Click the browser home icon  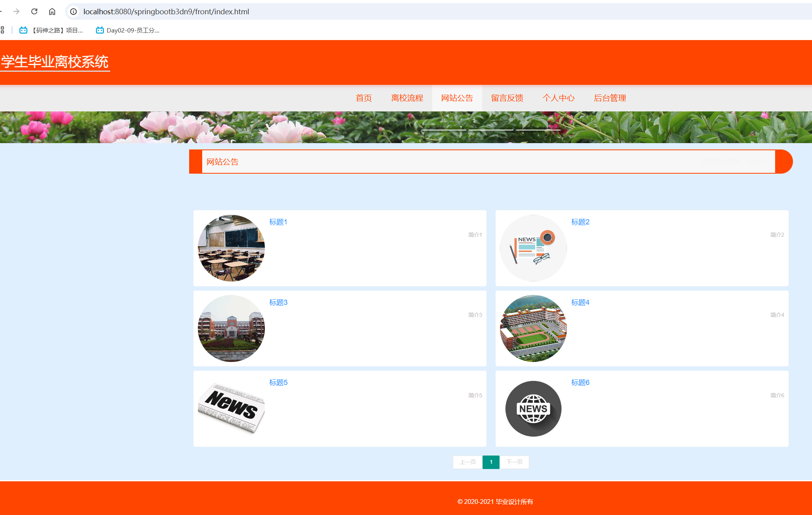point(52,11)
